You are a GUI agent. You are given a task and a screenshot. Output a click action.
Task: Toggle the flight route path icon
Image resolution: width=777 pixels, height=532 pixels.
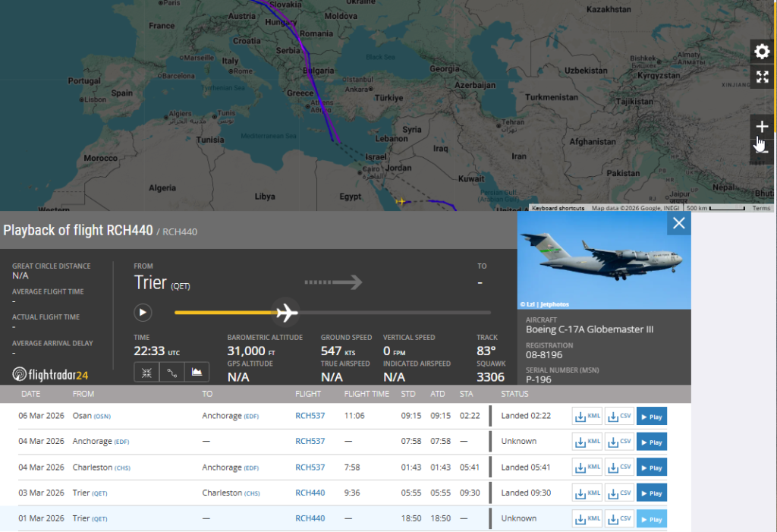pos(171,372)
